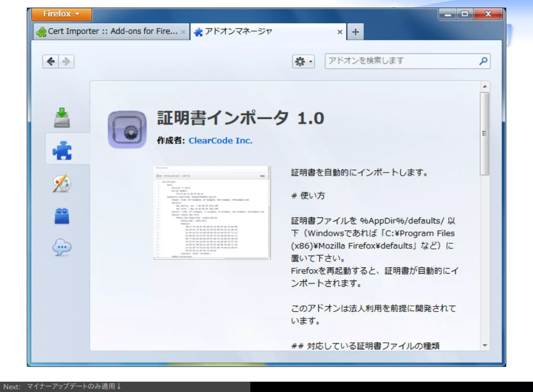Minimize the Firefox window
533x392 pixels.
[448, 14]
